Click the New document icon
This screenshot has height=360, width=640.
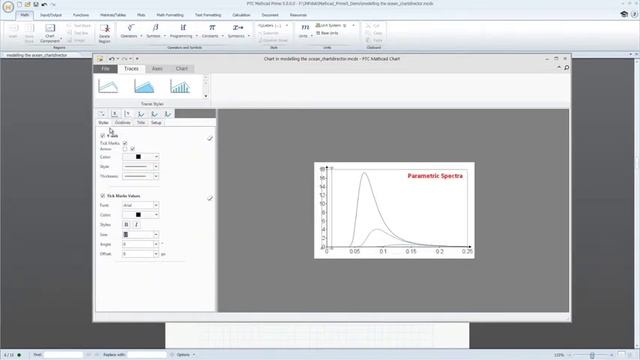coord(19,4)
